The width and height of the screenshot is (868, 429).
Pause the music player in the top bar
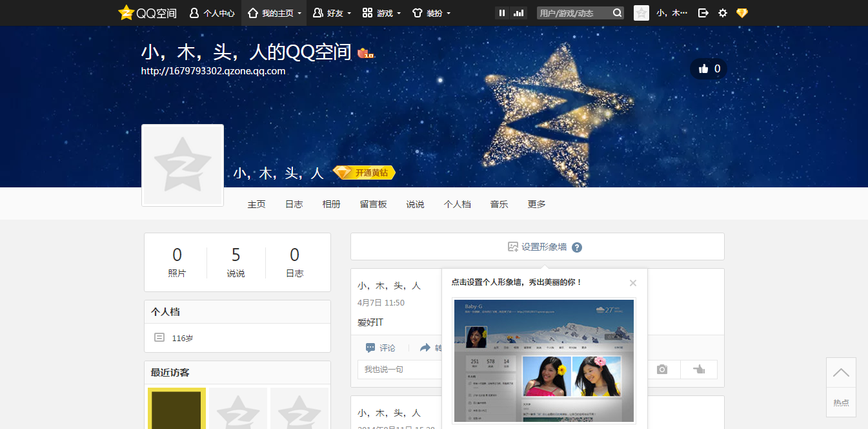502,13
